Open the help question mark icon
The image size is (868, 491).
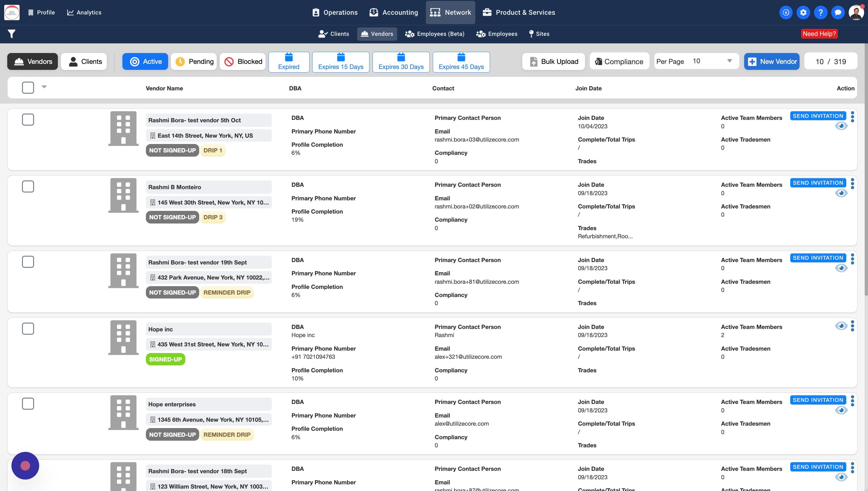pyautogui.click(x=820, y=12)
